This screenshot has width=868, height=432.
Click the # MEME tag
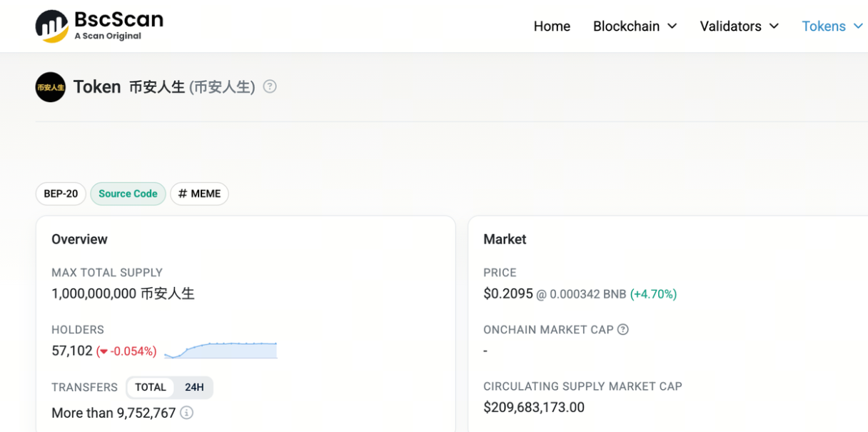[199, 194]
